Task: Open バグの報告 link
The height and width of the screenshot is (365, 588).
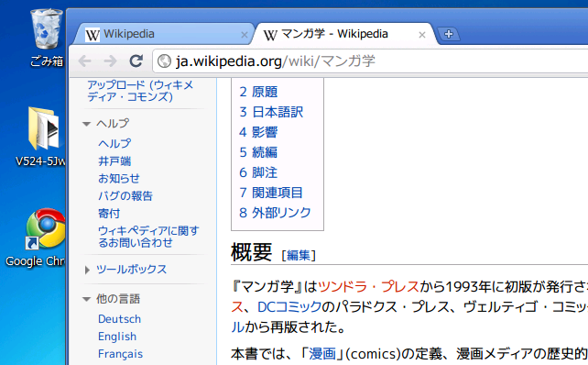Action: 125,195
